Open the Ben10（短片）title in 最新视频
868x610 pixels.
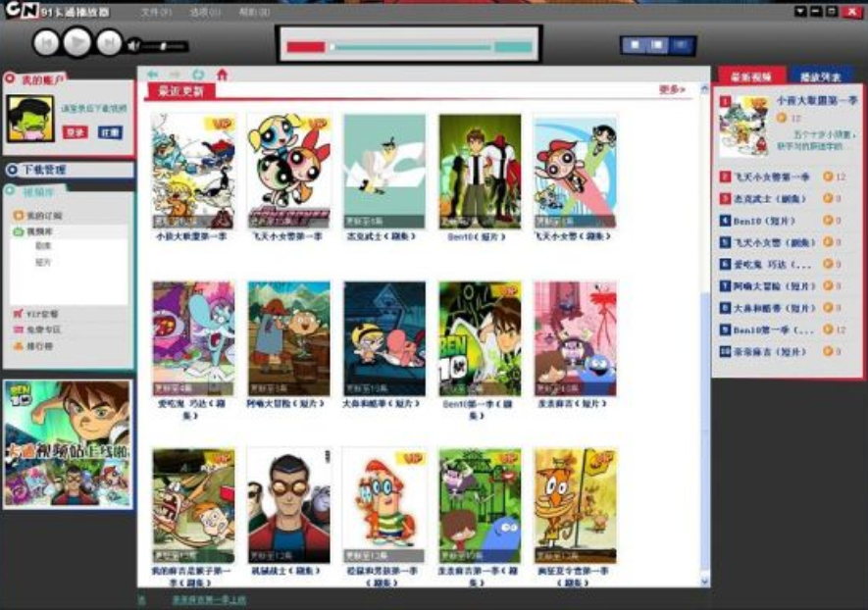coord(764,221)
